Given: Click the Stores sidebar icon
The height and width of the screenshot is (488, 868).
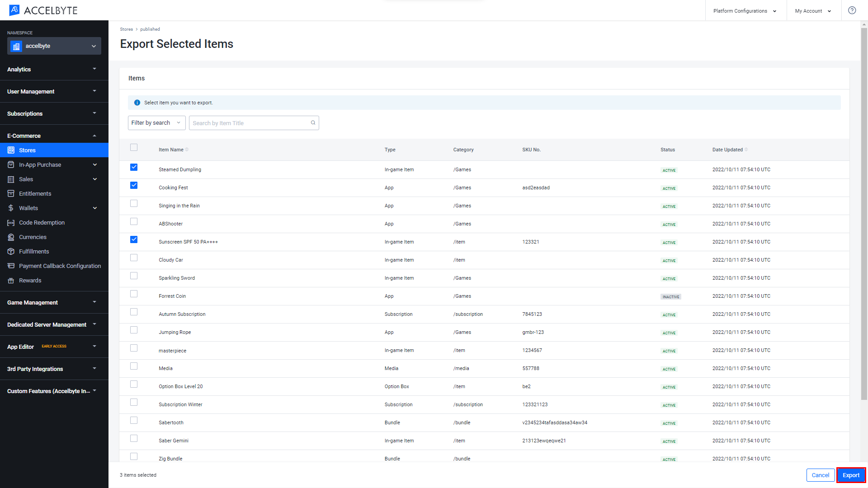Looking at the screenshot, I should pos(11,150).
